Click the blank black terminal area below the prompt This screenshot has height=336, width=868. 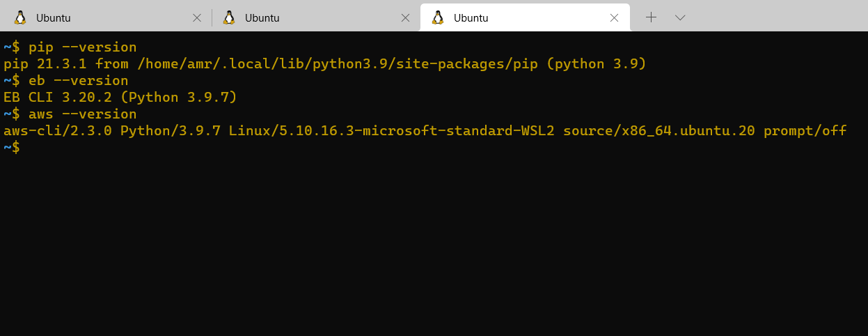pyautogui.click(x=434, y=244)
